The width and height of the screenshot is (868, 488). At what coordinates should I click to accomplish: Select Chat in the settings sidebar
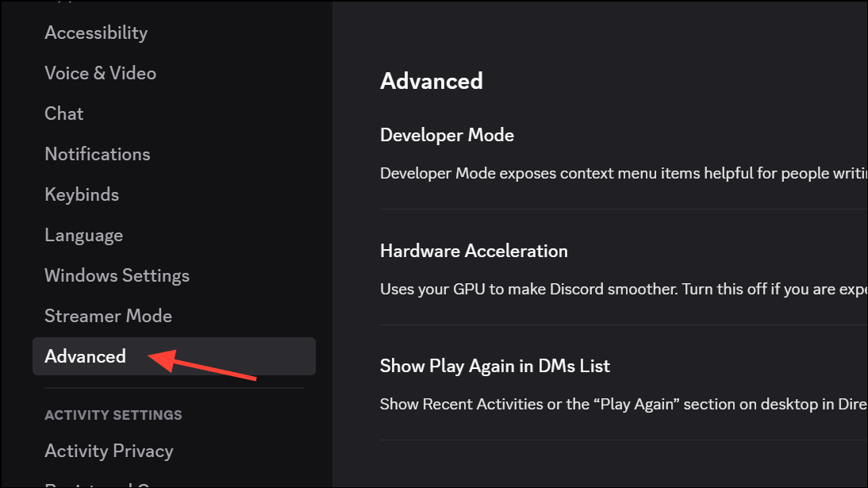pyautogui.click(x=64, y=113)
